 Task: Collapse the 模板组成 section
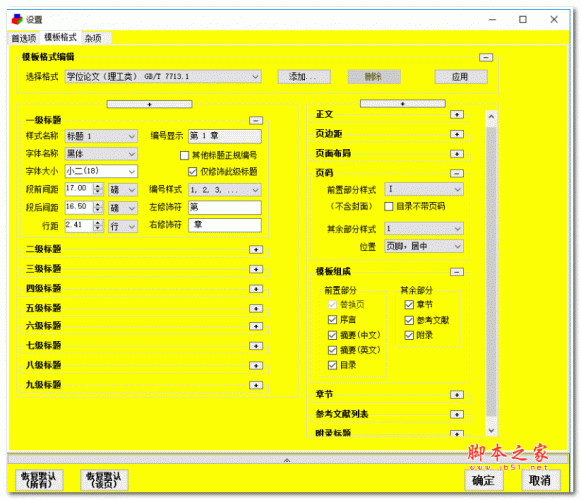457,272
